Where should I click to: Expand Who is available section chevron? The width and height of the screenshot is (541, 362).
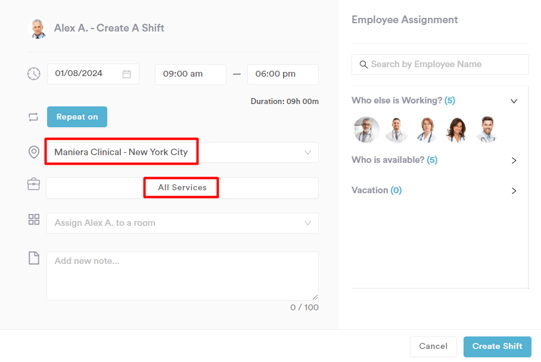514,160
